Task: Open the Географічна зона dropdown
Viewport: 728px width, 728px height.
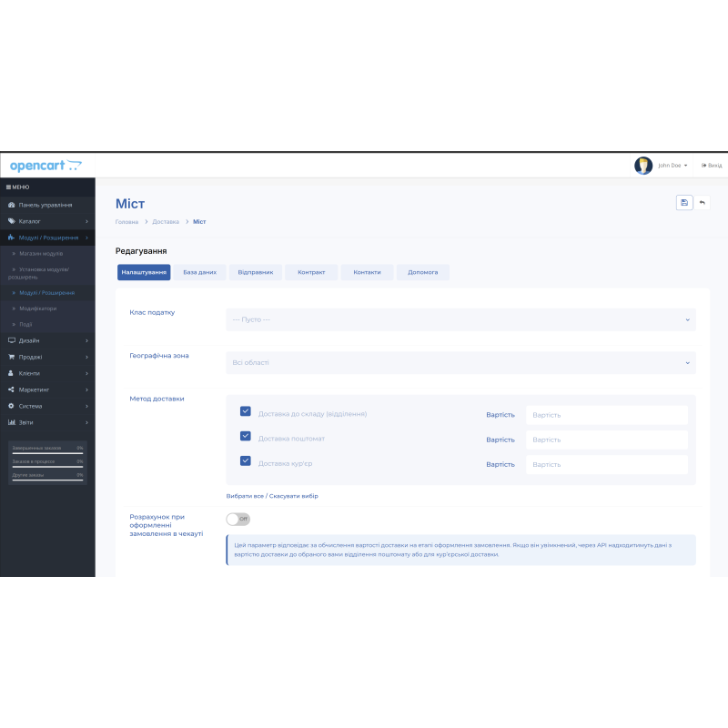Action: 460,363
